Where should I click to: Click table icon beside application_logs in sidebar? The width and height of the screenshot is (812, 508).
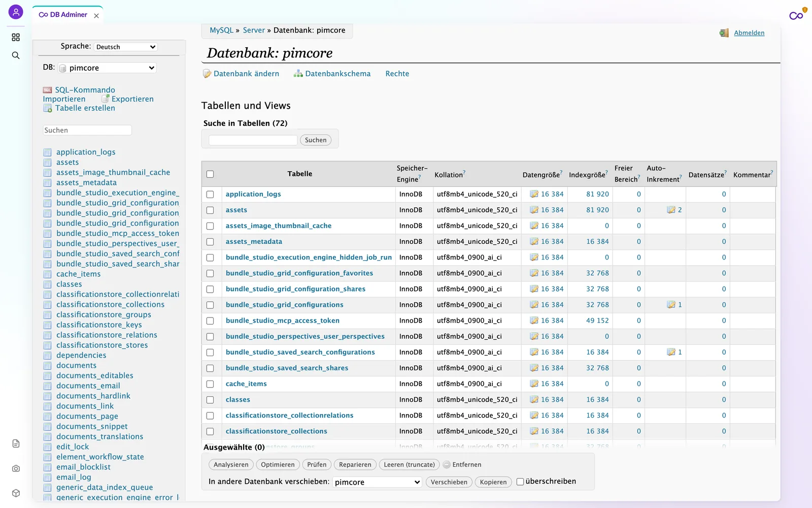pos(48,152)
